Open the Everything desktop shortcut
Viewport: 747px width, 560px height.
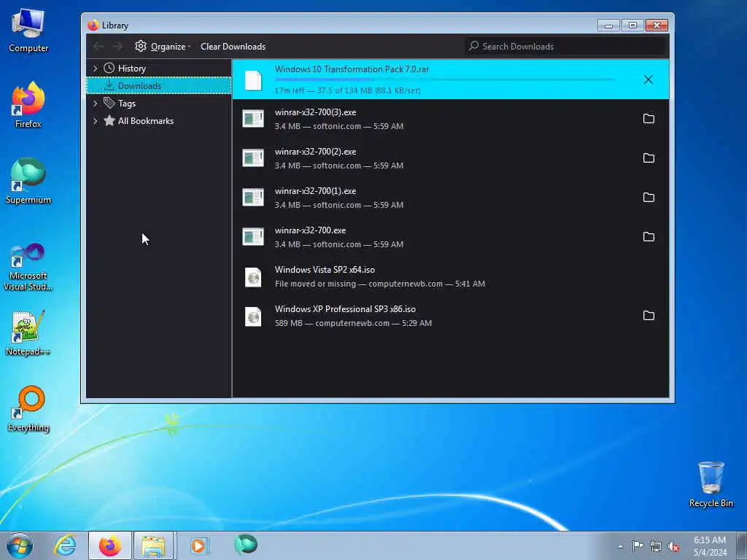[28, 409]
